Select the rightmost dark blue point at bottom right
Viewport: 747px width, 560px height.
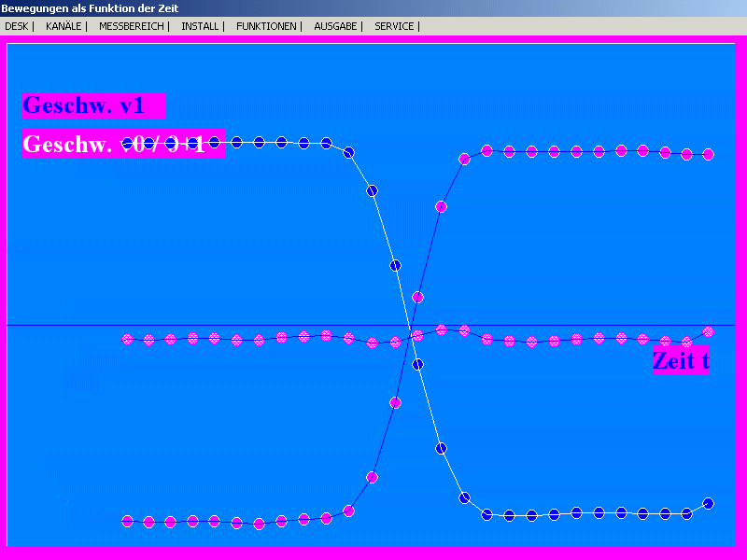[x=708, y=503]
